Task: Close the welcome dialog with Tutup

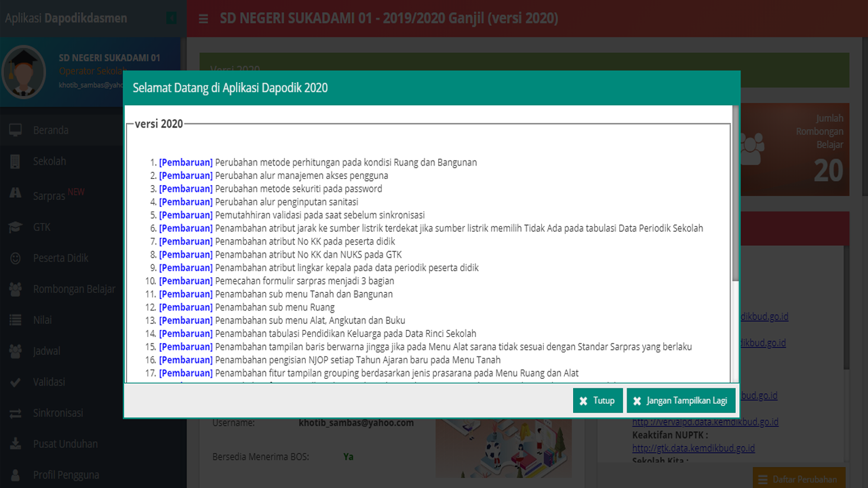Action: (597, 401)
